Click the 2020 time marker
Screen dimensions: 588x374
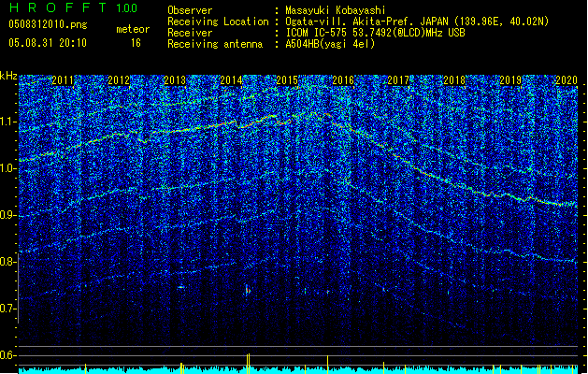point(566,79)
